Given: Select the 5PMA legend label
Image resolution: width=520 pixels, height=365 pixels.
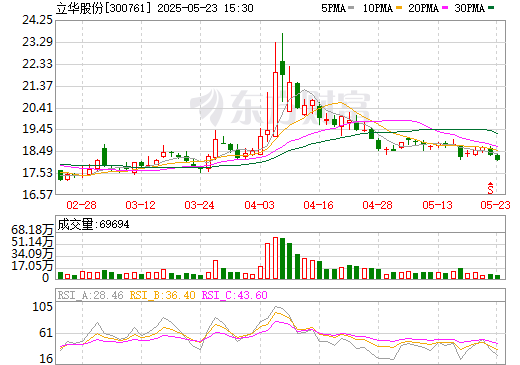Looking at the screenshot, I should click(333, 8).
